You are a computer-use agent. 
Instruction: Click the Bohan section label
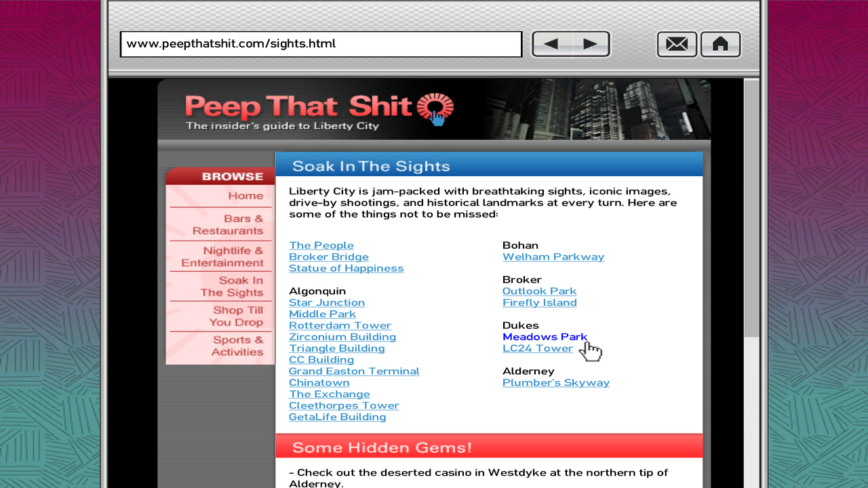tap(521, 245)
